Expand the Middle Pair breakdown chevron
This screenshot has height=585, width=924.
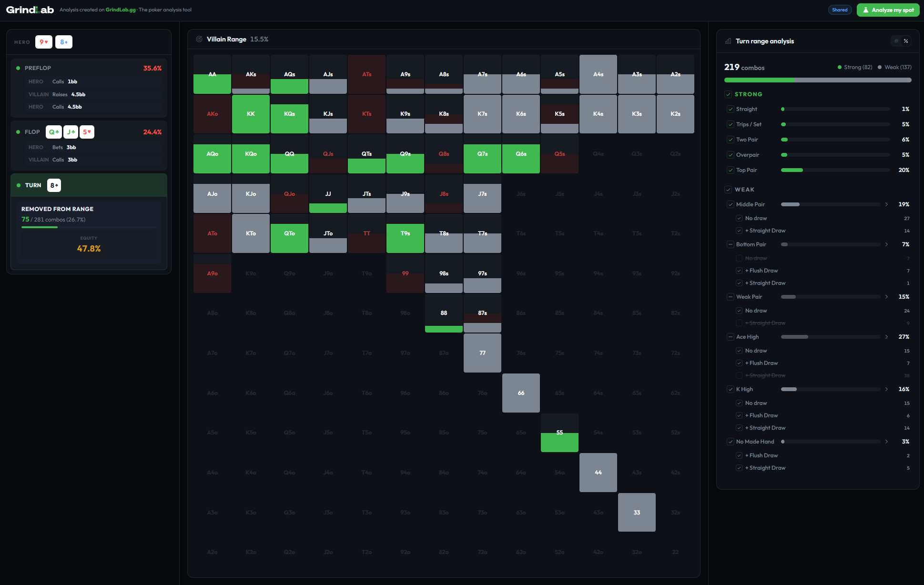(886, 204)
